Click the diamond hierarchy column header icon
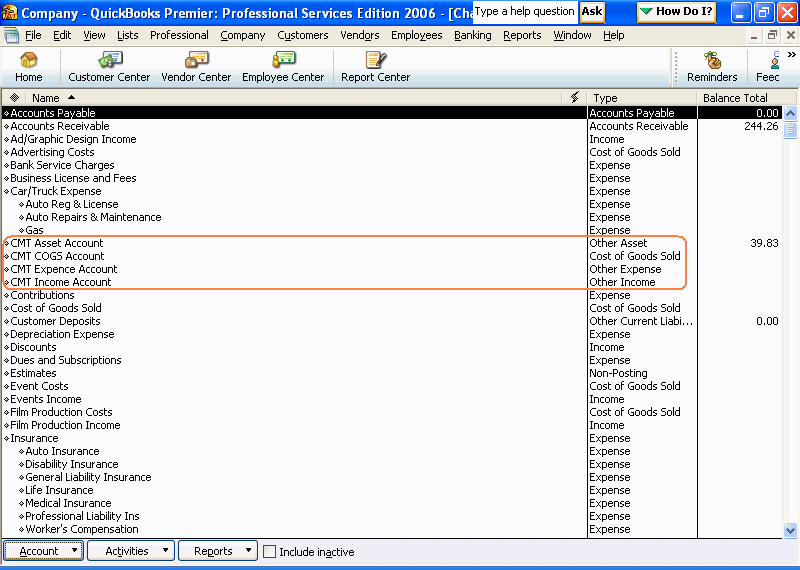The height and width of the screenshot is (570, 800). tap(14, 98)
